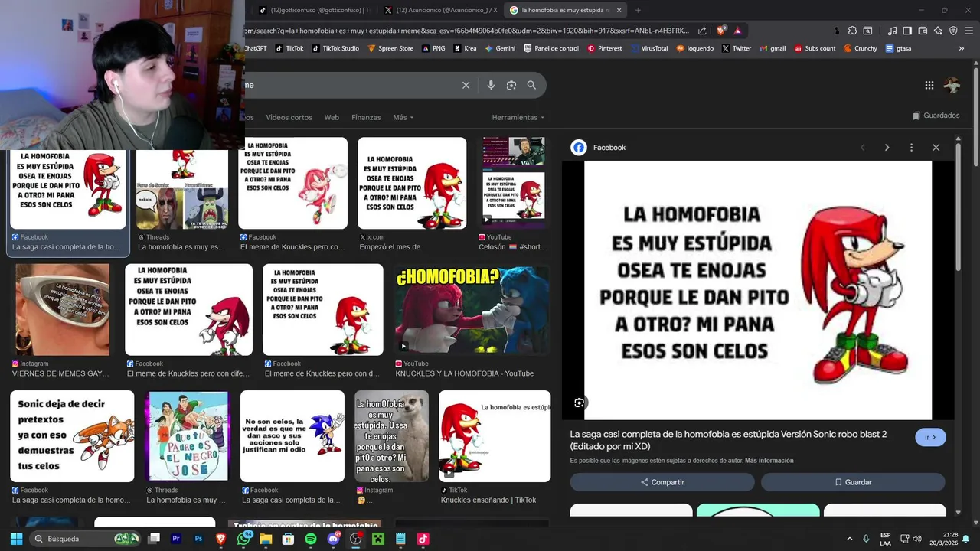Open the Facebook source link in preview

[599, 148]
